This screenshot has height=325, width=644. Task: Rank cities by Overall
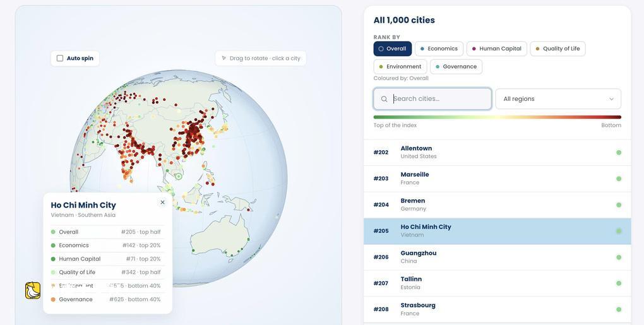point(392,49)
